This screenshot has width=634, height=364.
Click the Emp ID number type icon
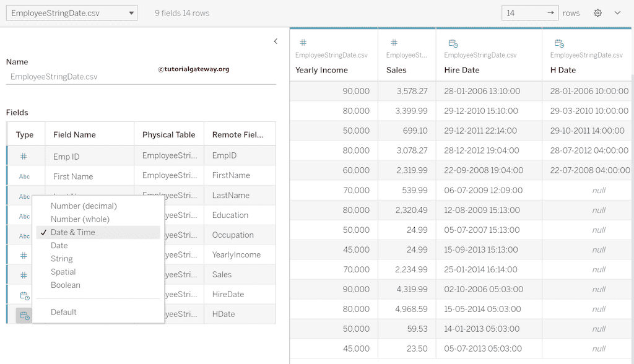[24, 157]
